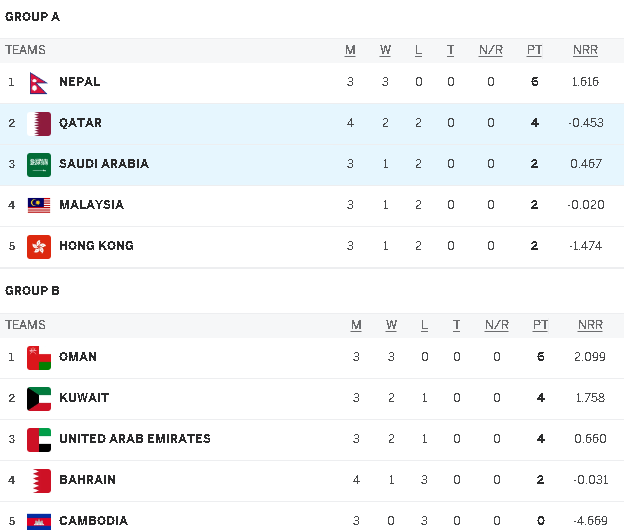Click the Malaysia flag icon
The image size is (624, 530).
[39, 205]
